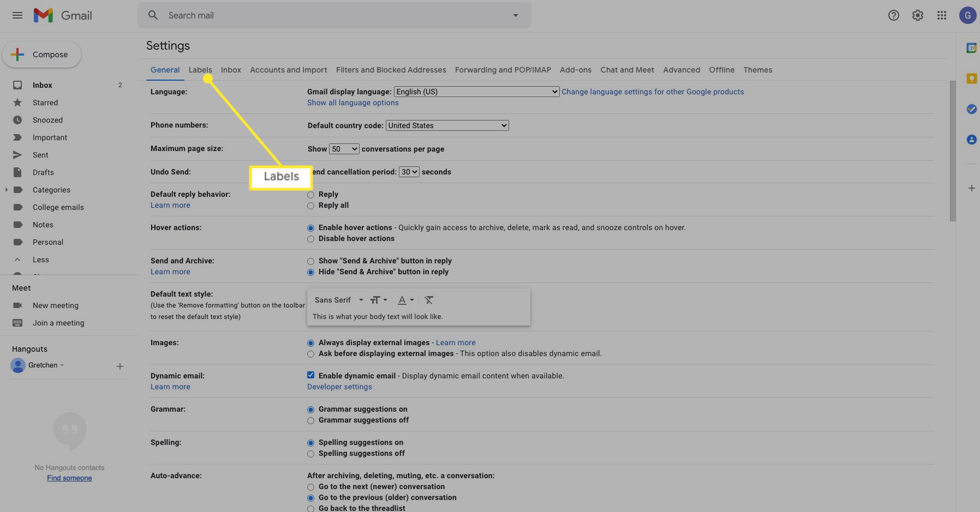This screenshot has height=512, width=980.
Task: Expand the Categories label
Action: [x=6, y=190]
